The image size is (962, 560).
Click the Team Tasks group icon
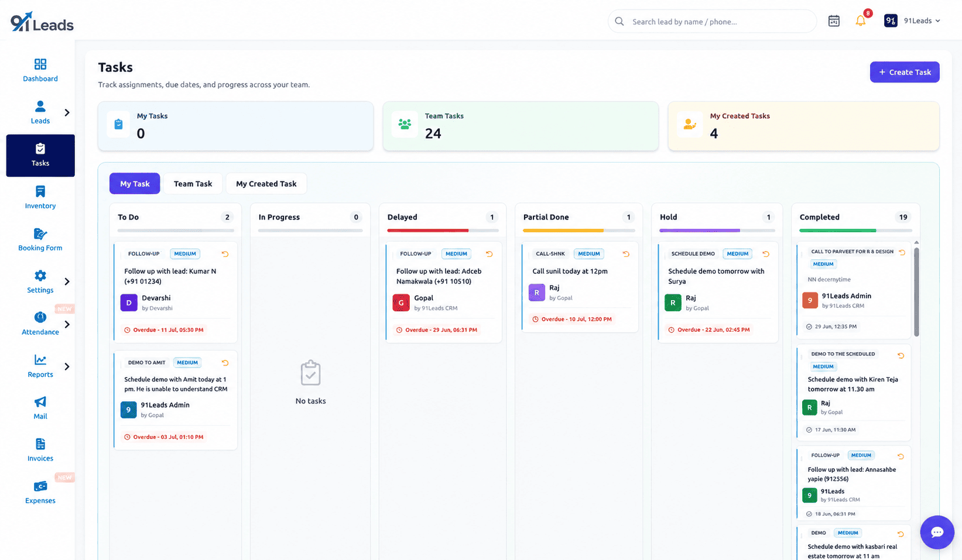405,124
